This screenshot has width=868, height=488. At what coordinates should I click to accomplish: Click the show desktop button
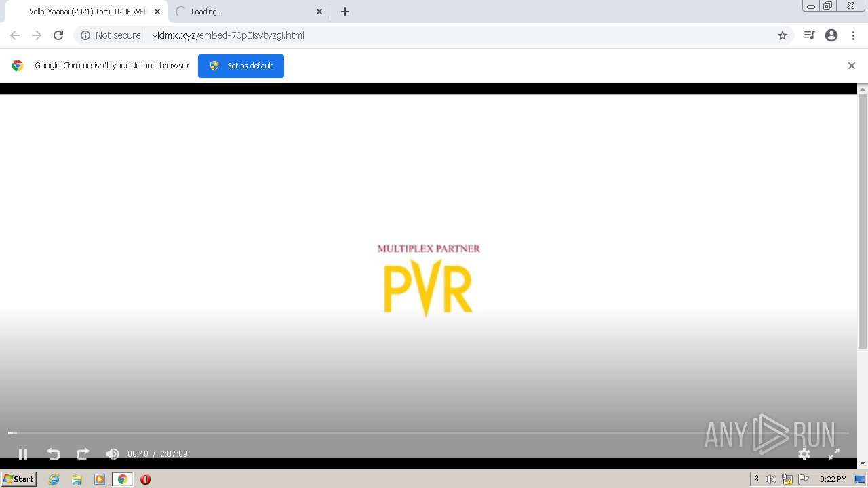click(861, 479)
